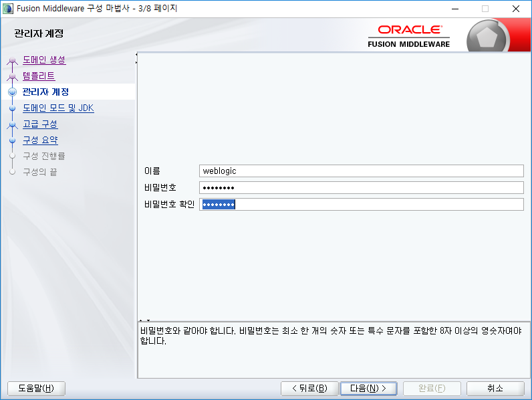Image resolution: width=532 pixels, height=400 pixels.
Task: Open help with 도움말(H) button
Action: click(36, 389)
